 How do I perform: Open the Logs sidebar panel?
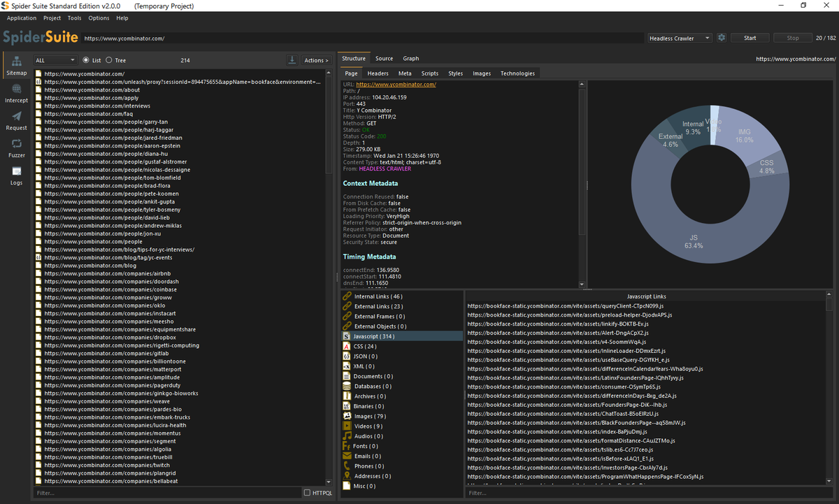pos(17,175)
